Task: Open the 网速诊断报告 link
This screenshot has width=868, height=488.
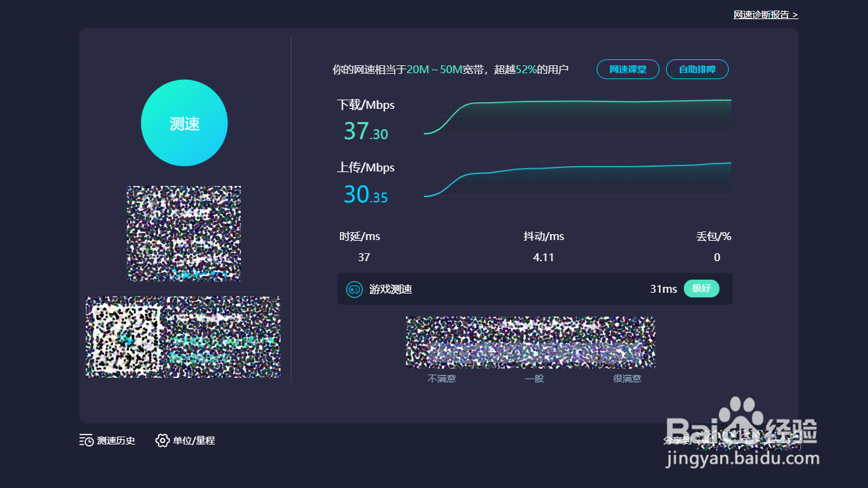Action: tap(766, 15)
